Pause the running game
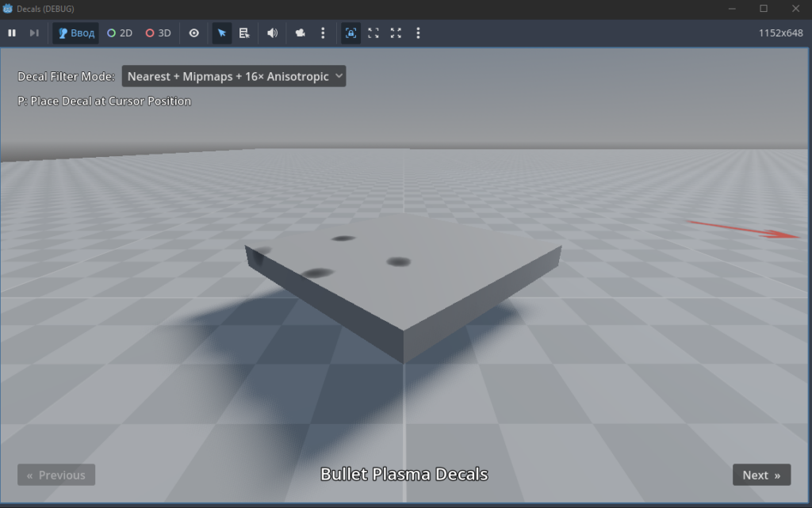The width and height of the screenshot is (812, 508). tap(11, 33)
